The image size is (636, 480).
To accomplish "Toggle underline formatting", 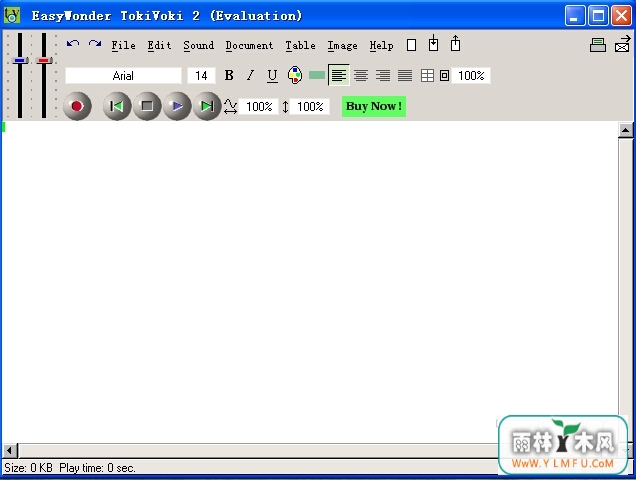I will pos(273,75).
